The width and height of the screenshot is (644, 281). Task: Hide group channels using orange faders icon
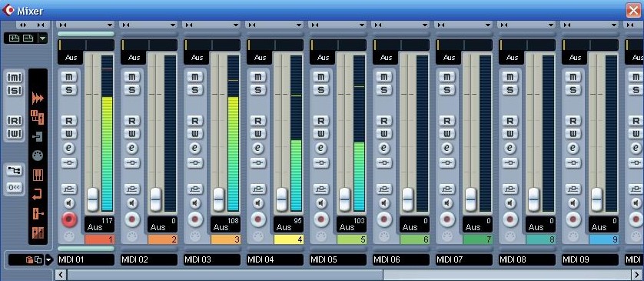click(38, 117)
